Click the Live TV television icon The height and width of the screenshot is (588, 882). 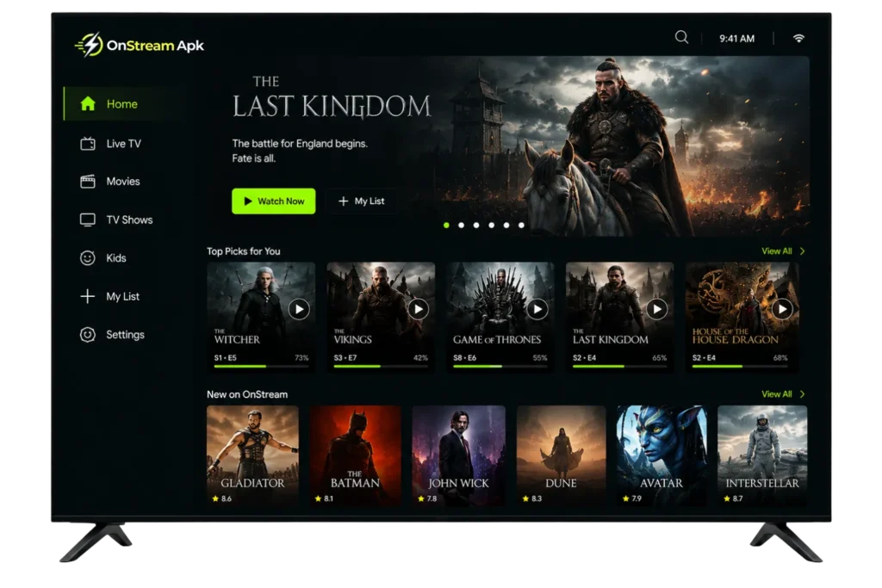88,144
